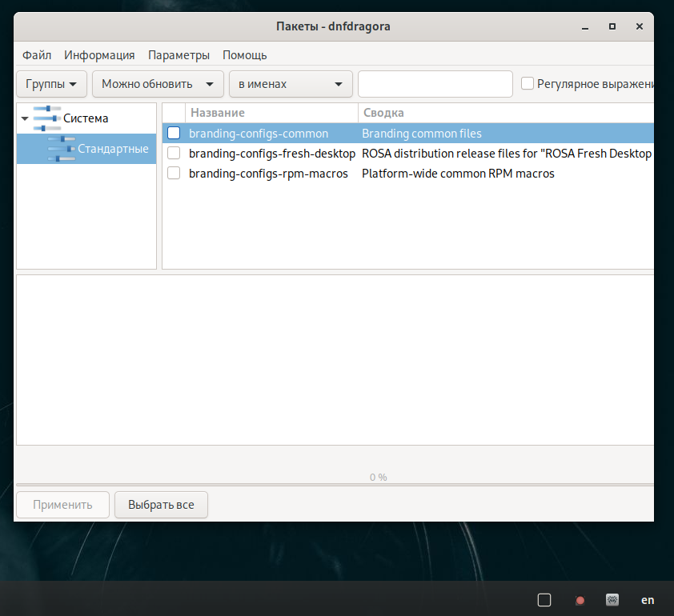Maximize the dnfdragora window
Image resolution: width=674 pixels, height=616 pixels.
coord(612,26)
